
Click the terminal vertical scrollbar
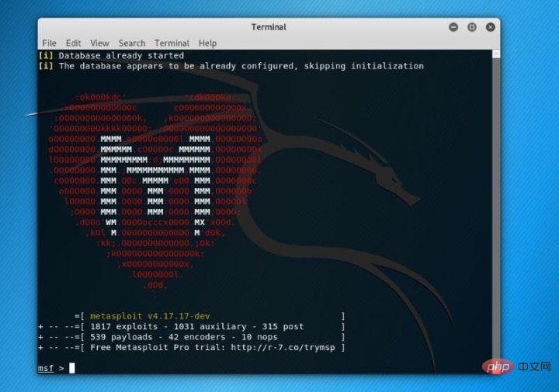pyautogui.click(x=496, y=212)
